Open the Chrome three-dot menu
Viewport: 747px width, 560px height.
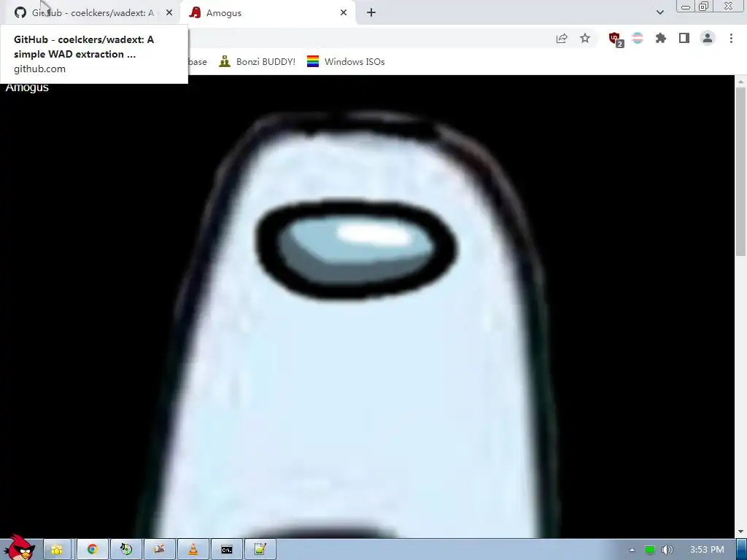pyautogui.click(x=731, y=38)
